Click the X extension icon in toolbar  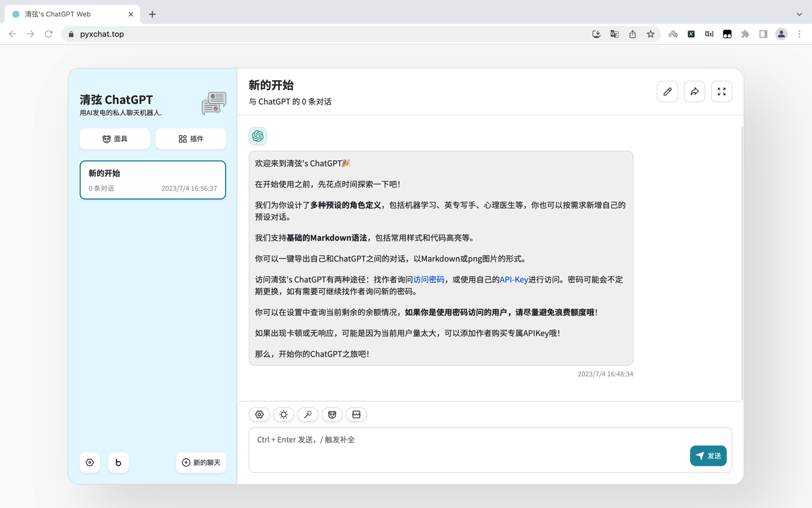pyautogui.click(x=691, y=34)
